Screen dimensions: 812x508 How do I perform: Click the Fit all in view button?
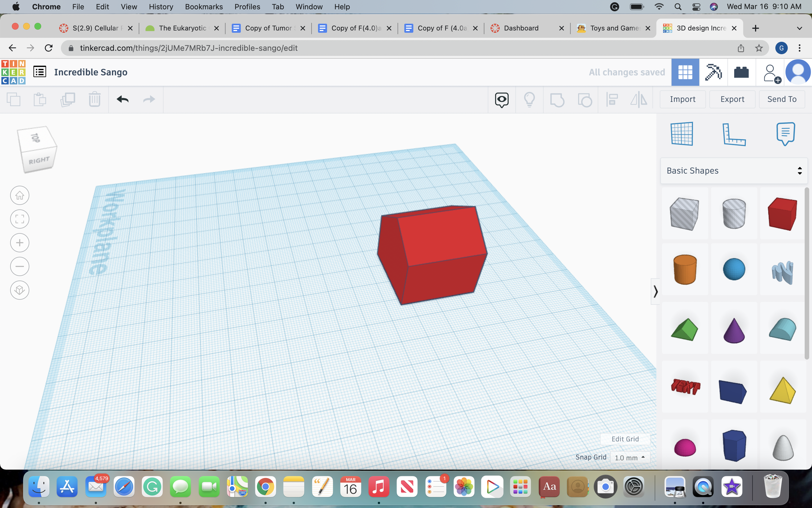19,219
